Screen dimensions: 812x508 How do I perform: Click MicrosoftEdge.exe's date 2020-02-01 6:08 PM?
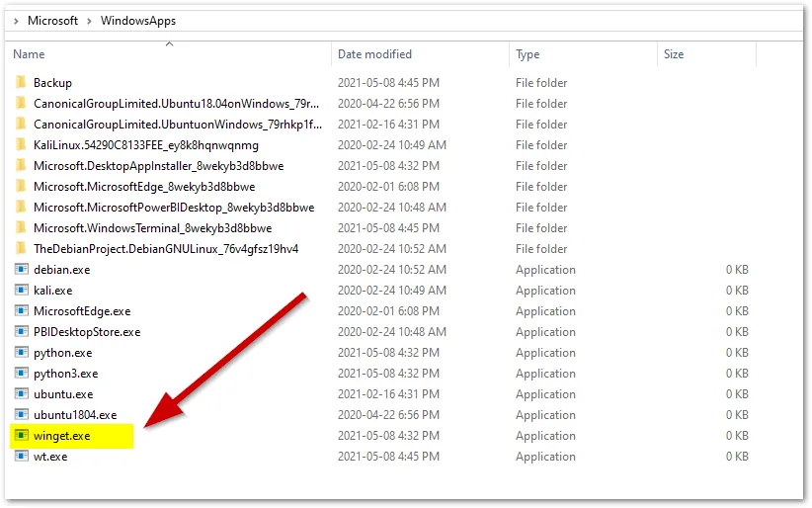point(388,311)
